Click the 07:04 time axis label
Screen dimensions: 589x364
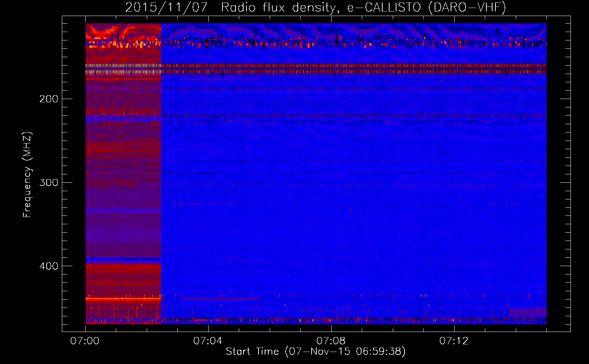[x=208, y=341]
